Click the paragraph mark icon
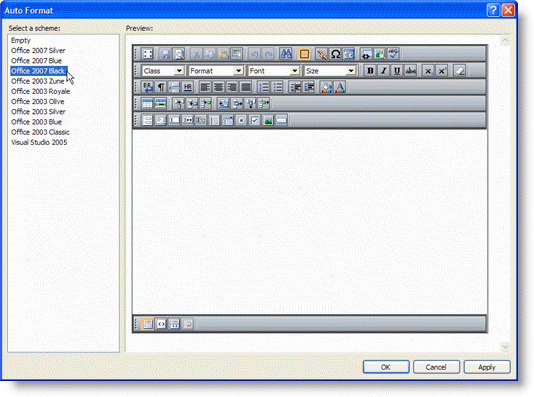 coord(161,87)
